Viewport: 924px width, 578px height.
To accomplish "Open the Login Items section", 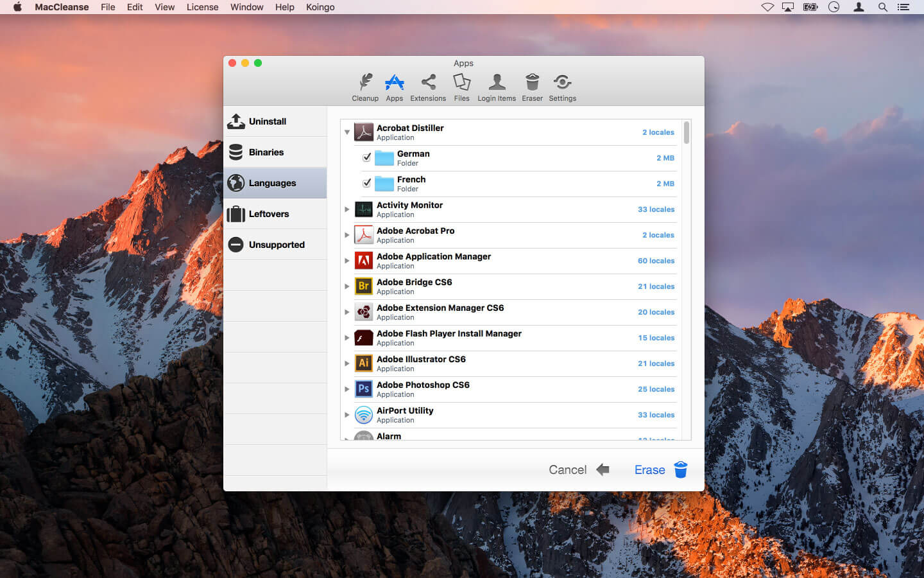I will coord(497,87).
